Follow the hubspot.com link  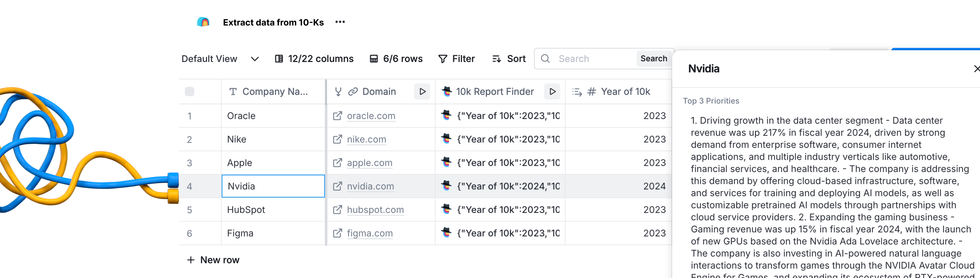(x=375, y=210)
